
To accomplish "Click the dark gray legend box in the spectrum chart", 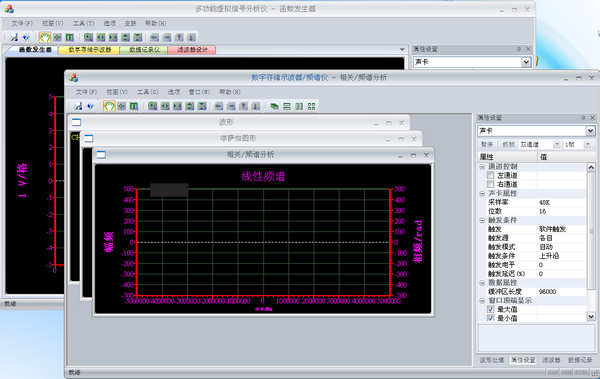I will (169, 190).
